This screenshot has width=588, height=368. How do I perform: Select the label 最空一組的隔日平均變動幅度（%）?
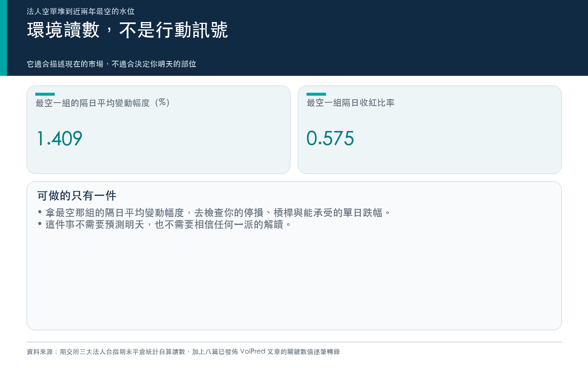point(103,103)
